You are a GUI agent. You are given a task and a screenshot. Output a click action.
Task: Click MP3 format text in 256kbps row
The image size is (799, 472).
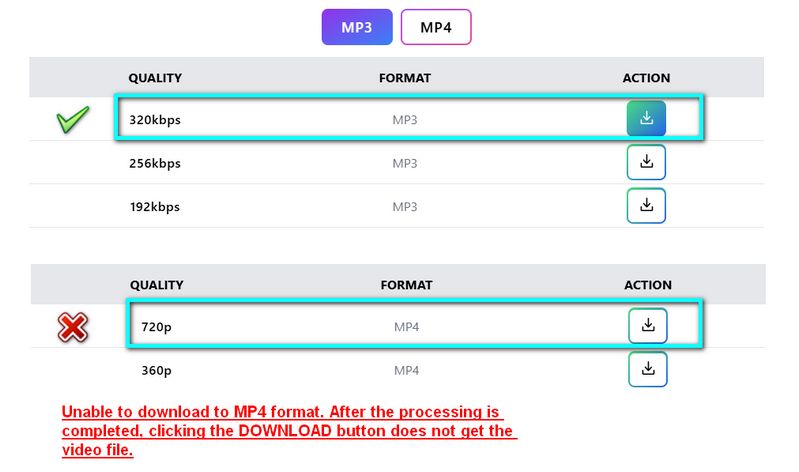pos(404,163)
